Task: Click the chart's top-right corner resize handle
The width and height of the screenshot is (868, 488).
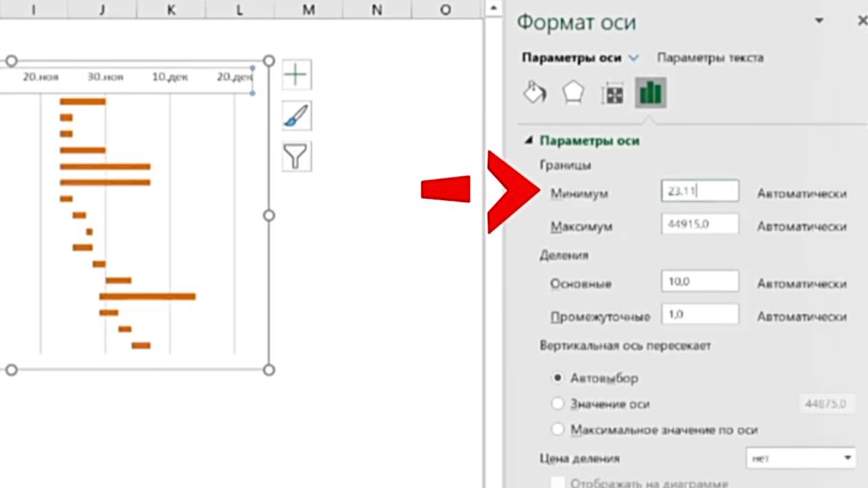Action: click(269, 61)
